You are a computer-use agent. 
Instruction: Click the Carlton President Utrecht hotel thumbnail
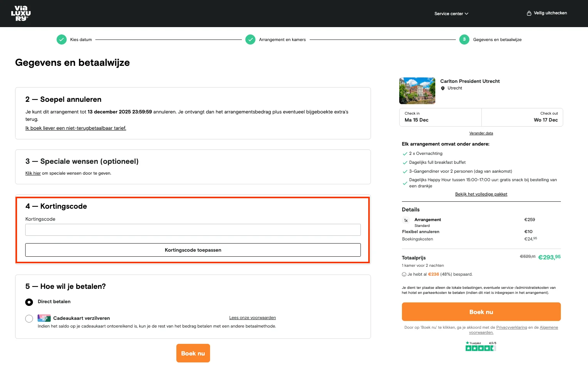[x=417, y=91]
